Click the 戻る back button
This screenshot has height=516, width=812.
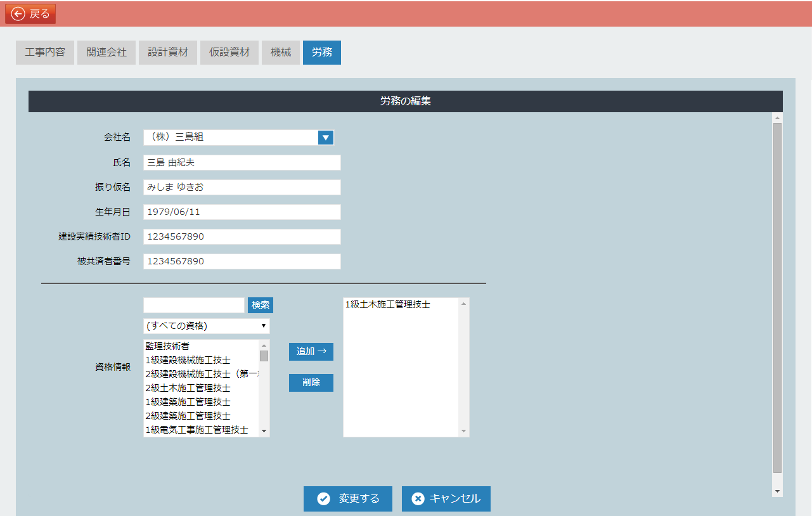pyautogui.click(x=30, y=14)
